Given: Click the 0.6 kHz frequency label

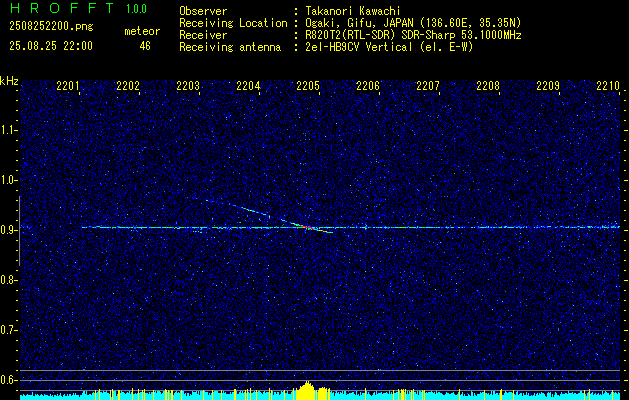Looking at the screenshot, I should click(9, 380).
